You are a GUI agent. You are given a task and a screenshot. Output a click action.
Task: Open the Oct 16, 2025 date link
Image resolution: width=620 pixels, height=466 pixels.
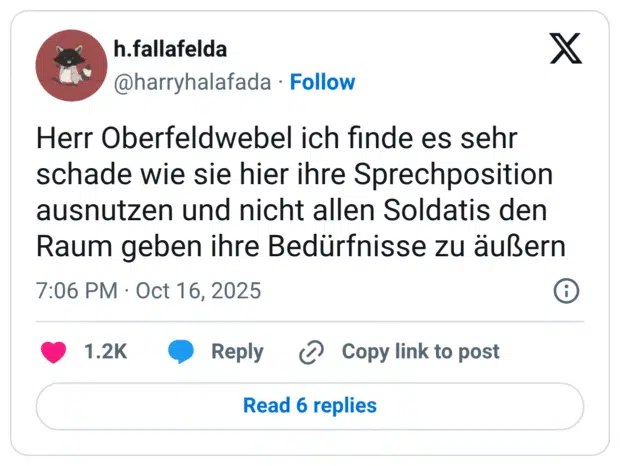[198, 291]
